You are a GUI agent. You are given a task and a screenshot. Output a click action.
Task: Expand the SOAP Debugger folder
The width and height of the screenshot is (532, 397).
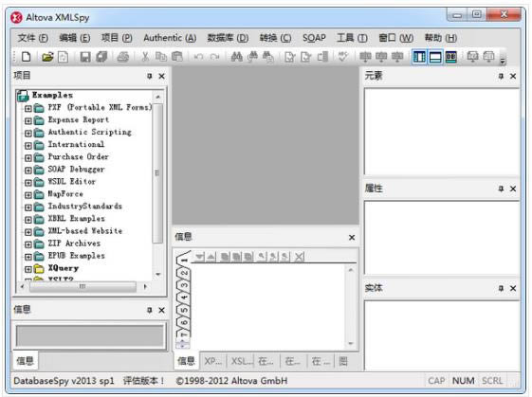coord(28,171)
